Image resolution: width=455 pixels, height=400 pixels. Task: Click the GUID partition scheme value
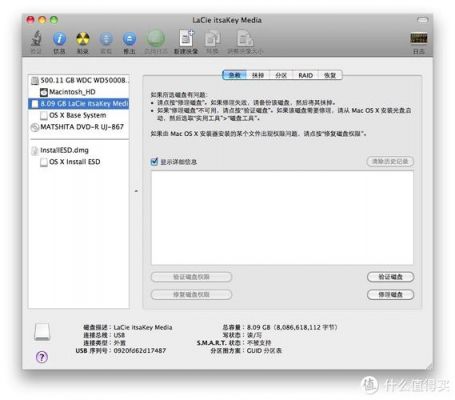pos(264,351)
